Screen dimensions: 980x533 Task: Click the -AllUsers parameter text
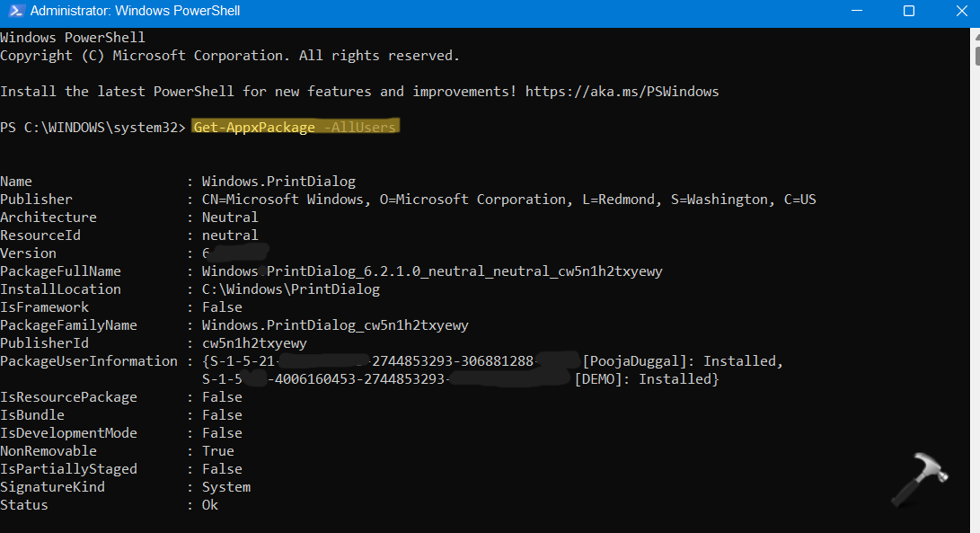pyautogui.click(x=359, y=128)
